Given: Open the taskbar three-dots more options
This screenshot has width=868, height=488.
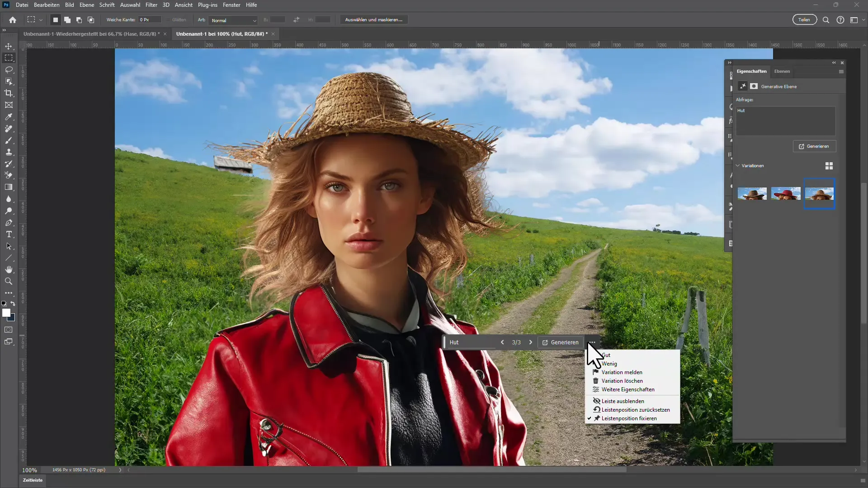Looking at the screenshot, I should coord(592,342).
